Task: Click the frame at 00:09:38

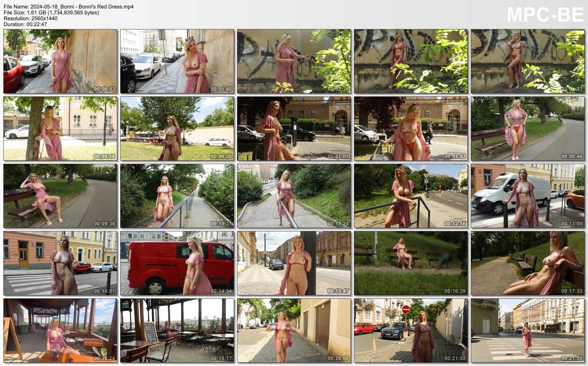Action: point(60,196)
